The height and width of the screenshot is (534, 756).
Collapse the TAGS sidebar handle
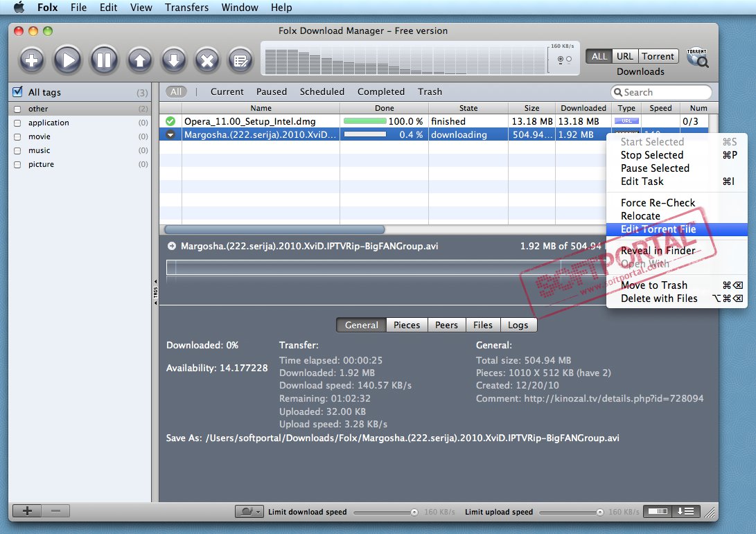(155, 292)
